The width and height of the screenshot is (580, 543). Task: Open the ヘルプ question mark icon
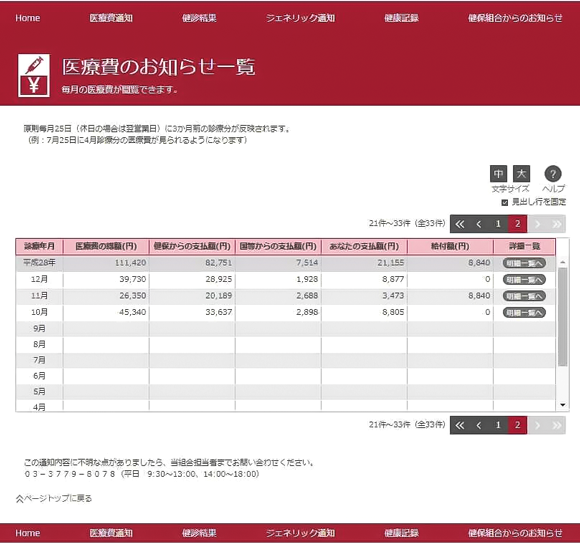pyautogui.click(x=553, y=173)
